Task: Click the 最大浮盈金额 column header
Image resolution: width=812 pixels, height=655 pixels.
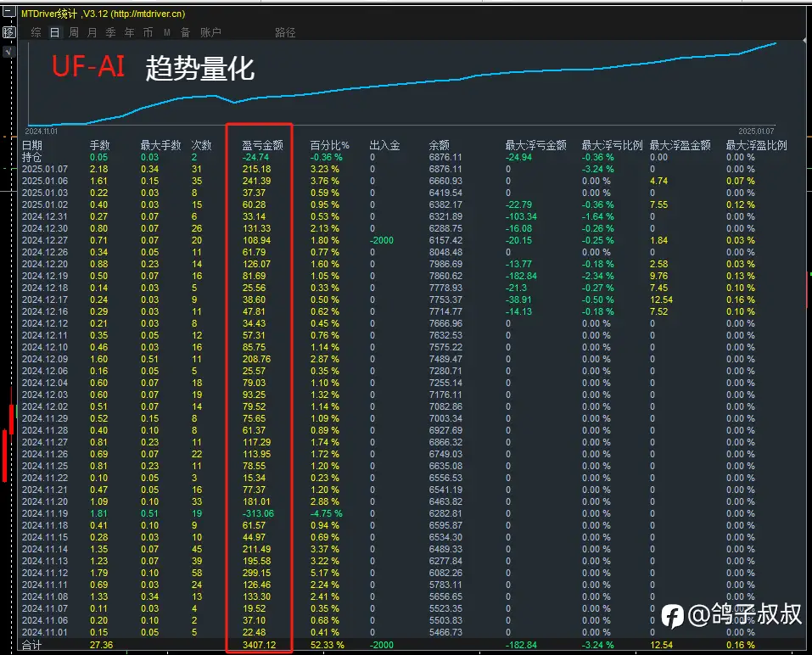Action: pyautogui.click(x=680, y=145)
